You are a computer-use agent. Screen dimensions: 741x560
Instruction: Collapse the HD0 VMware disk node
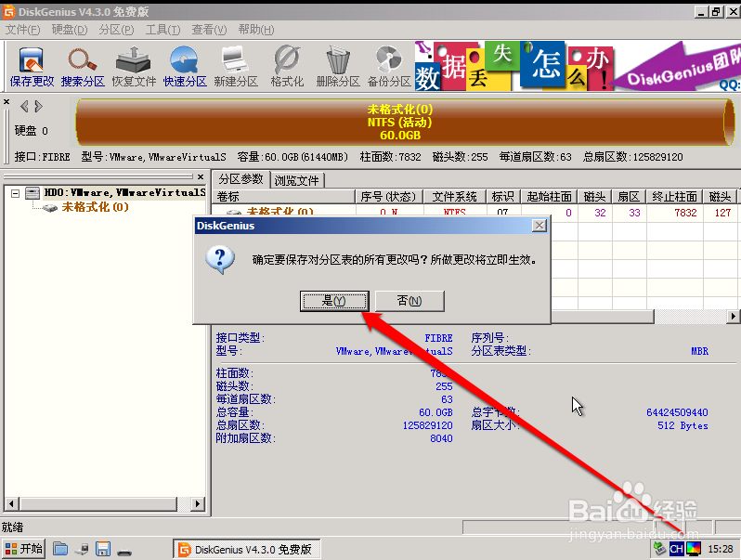pos(16,193)
